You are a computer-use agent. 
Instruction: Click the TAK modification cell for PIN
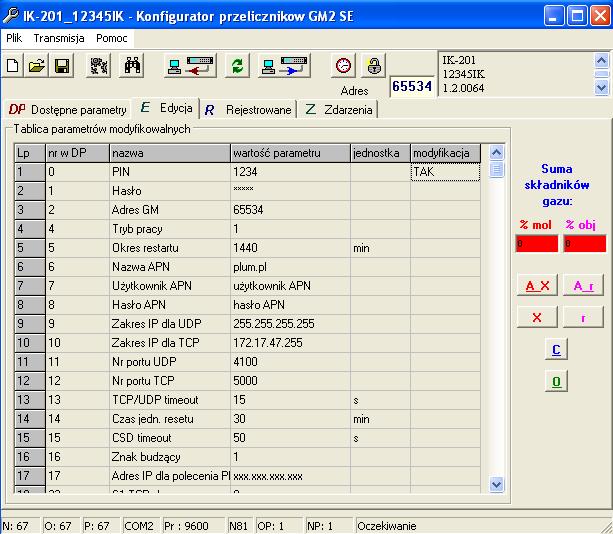click(x=445, y=172)
